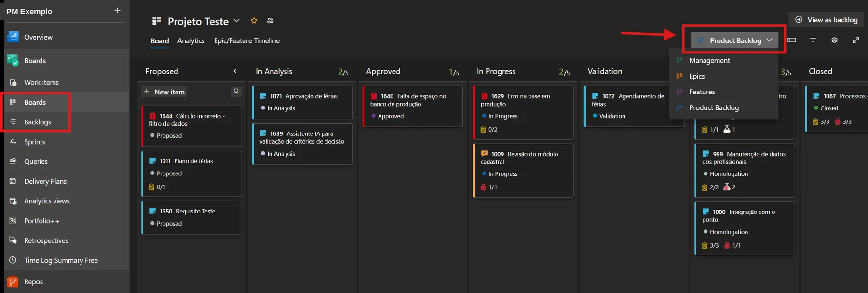Click Approved state on card 1640
This screenshot has height=293, width=868.
387,116
